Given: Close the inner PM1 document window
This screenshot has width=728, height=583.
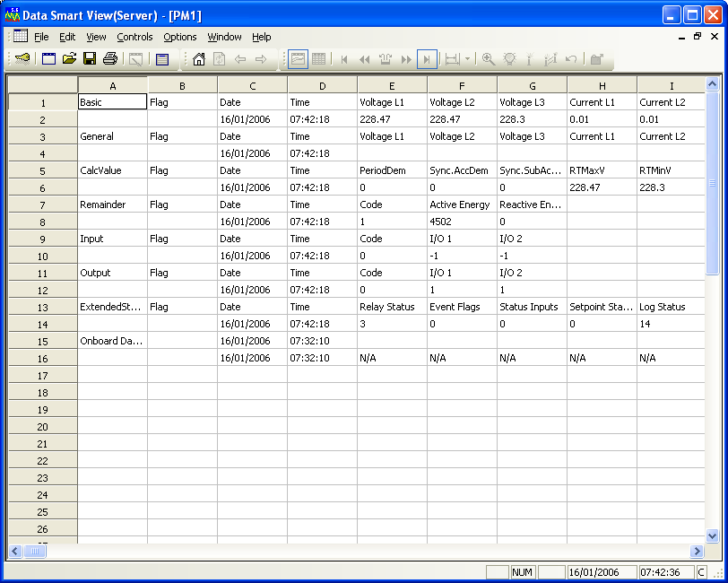Looking at the screenshot, I should 715,36.
